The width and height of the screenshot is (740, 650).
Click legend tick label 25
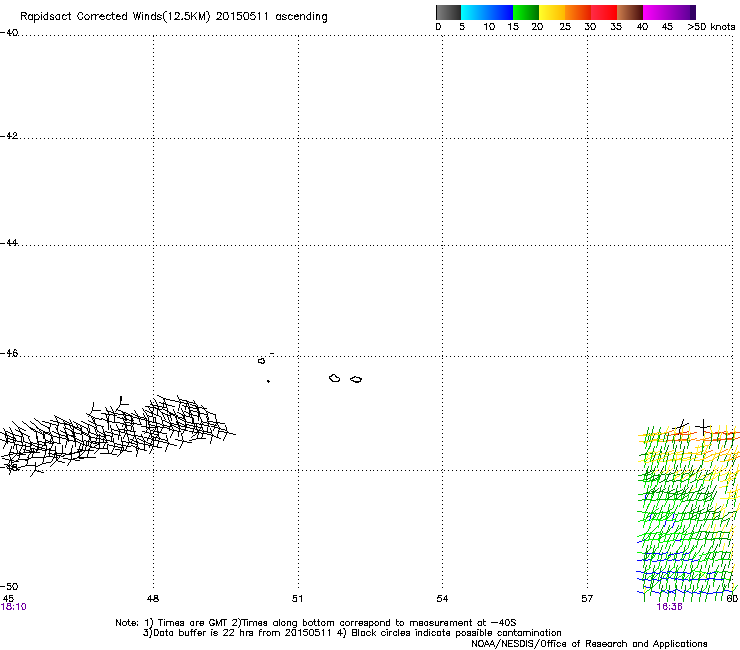click(x=565, y=27)
